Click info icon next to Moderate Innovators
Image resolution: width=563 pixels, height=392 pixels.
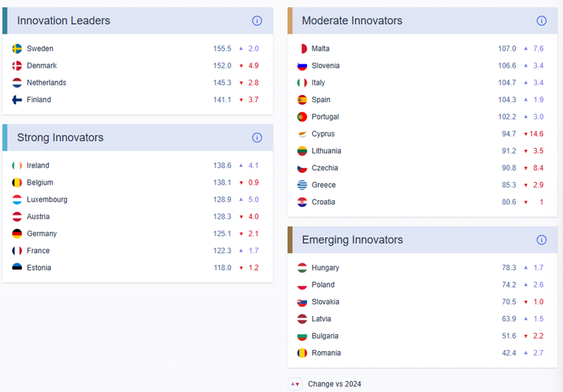[541, 21]
